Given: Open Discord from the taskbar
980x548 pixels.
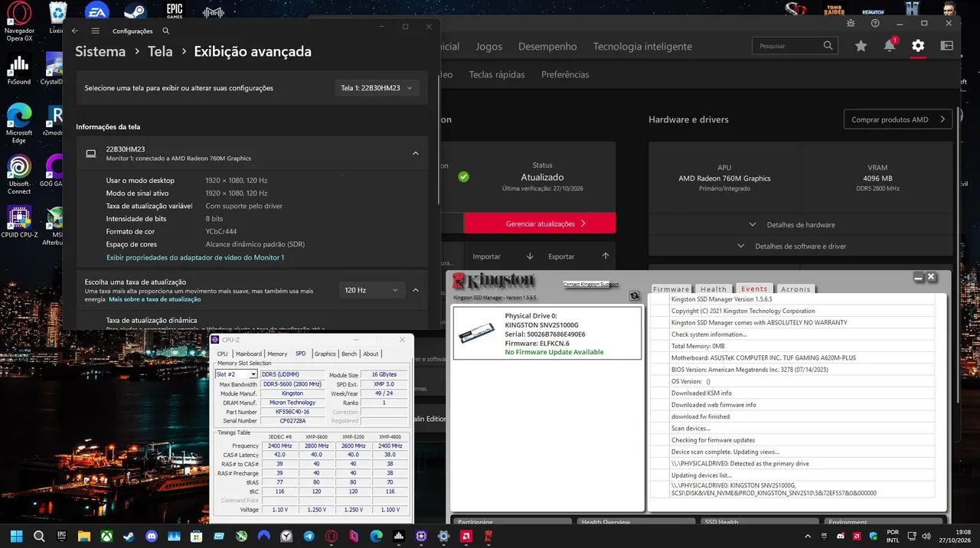Looking at the screenshot, I should point(152,537).
